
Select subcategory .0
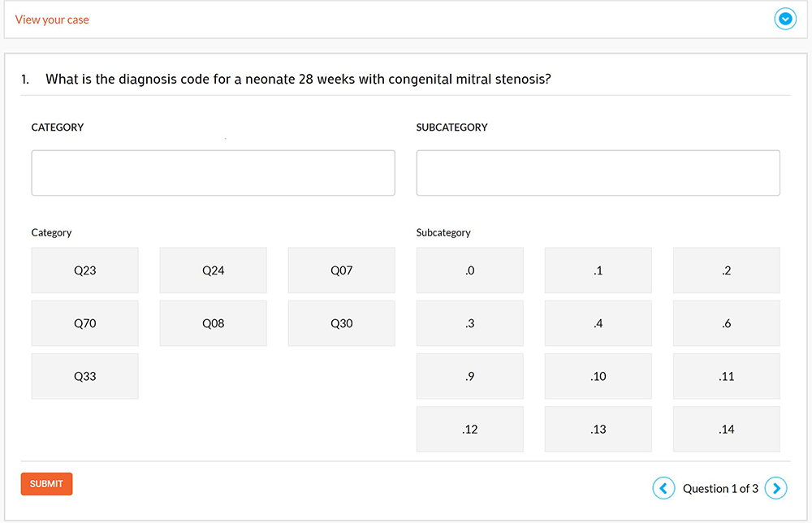pos(469,270)
